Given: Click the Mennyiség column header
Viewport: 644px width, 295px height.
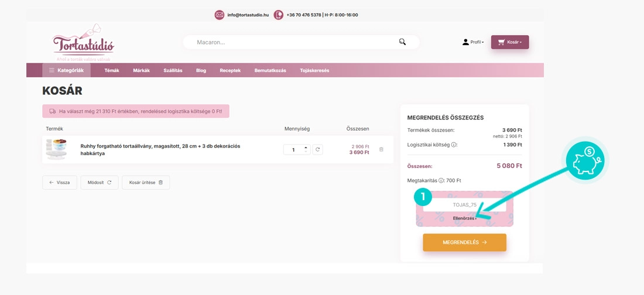Looking at the screenshot, I should tap(297, 129).
